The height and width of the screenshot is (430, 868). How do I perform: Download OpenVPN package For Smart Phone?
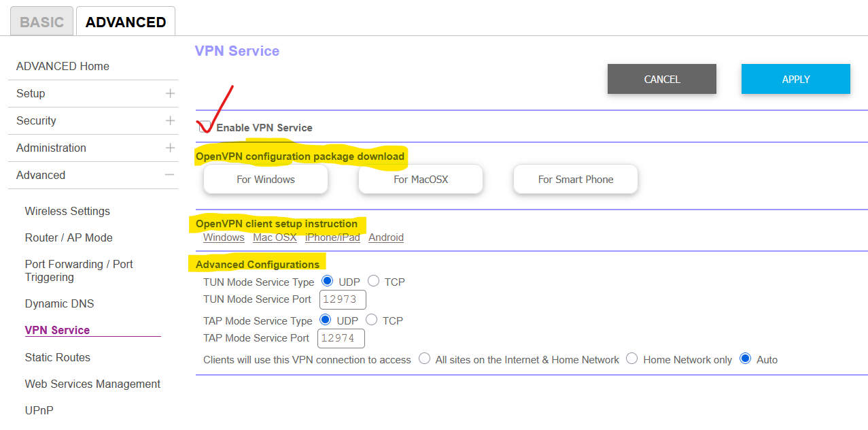pos(576,180)
